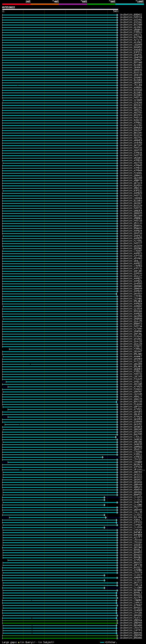
Task: Select the UniRef100_P35512 label
Action: pyautogui.click(x=131, y=349)
